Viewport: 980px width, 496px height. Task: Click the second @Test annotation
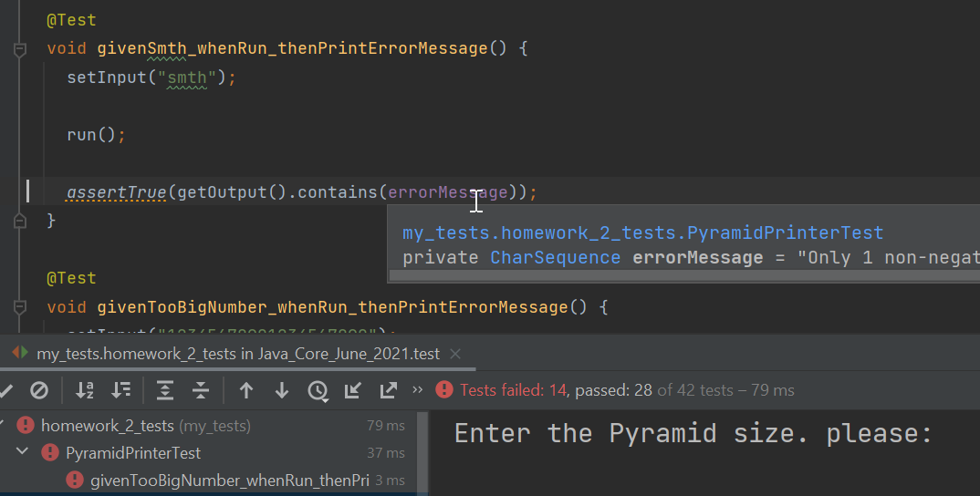point(71,278)
